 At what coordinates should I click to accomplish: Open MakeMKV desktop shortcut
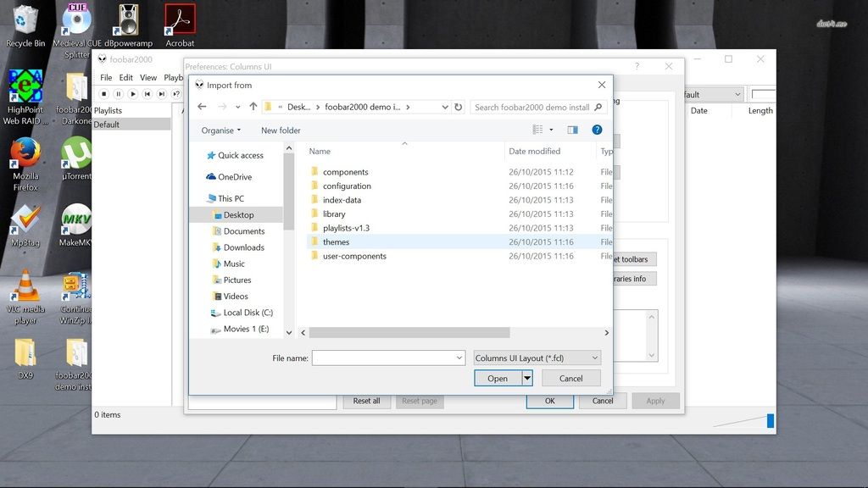click(75, 225)
